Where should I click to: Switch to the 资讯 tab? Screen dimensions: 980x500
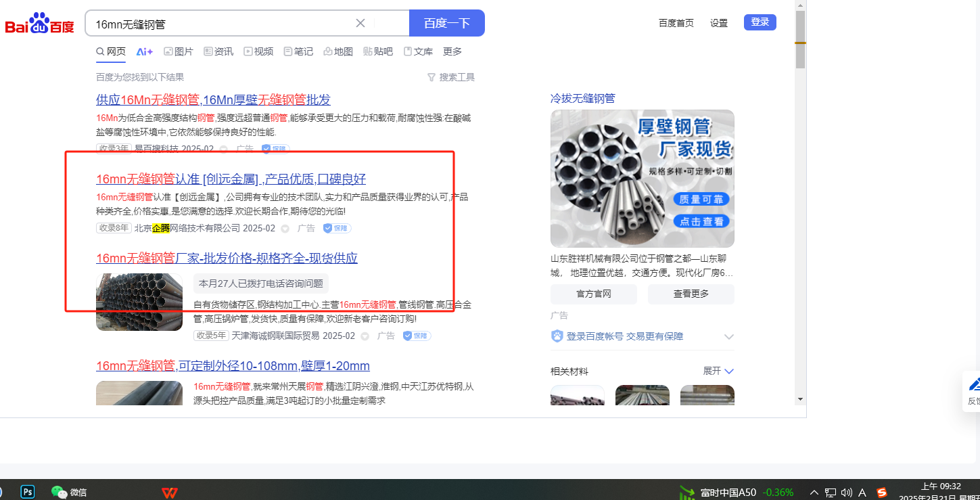[x=218, y=51]
